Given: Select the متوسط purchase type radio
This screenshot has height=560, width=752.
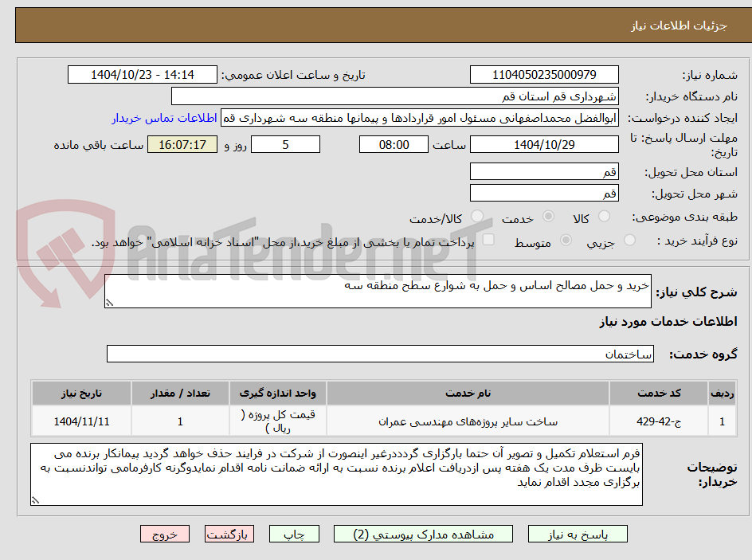Looking at the screenshot, I should pyautogui.click(x=566, y=241).
